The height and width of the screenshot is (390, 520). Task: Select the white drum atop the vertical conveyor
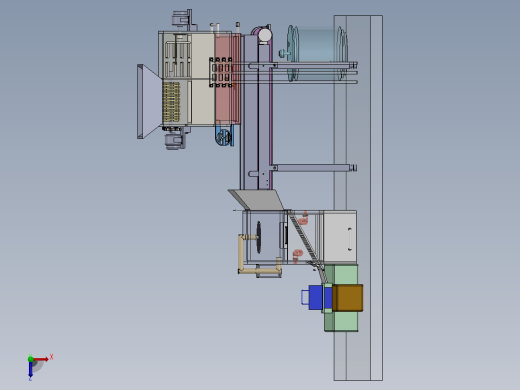pyautogui.click(x=265, y=35)
